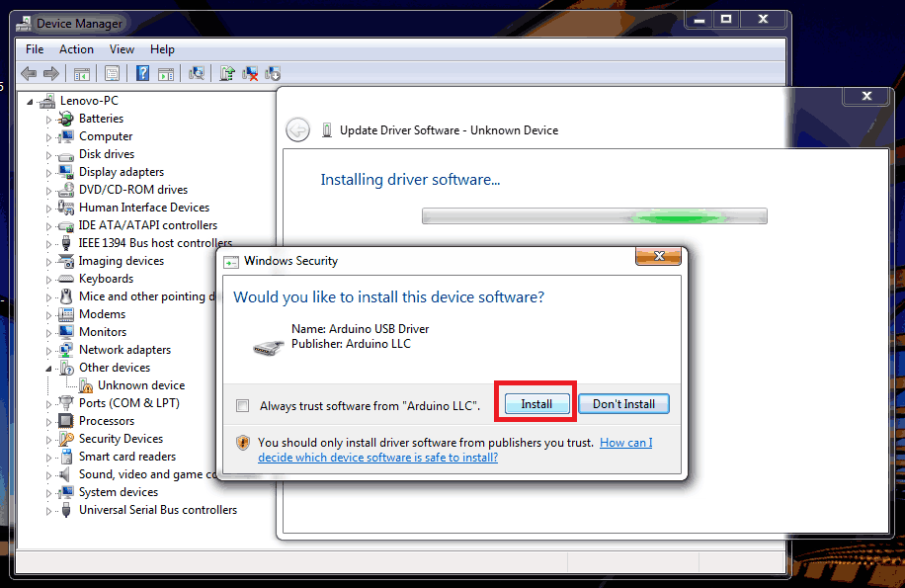This screenshot has width=905, height=588.
Task: Open Help using the blue question mark icon
Action: click(x=142, y=73)
